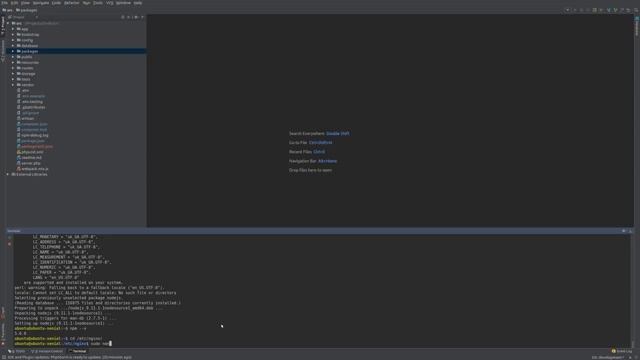The height and width of the screenshot is (360, 640).
Task: Click Git branch widget in status bar
Action: pyautogui.click(x=608, y=357)
